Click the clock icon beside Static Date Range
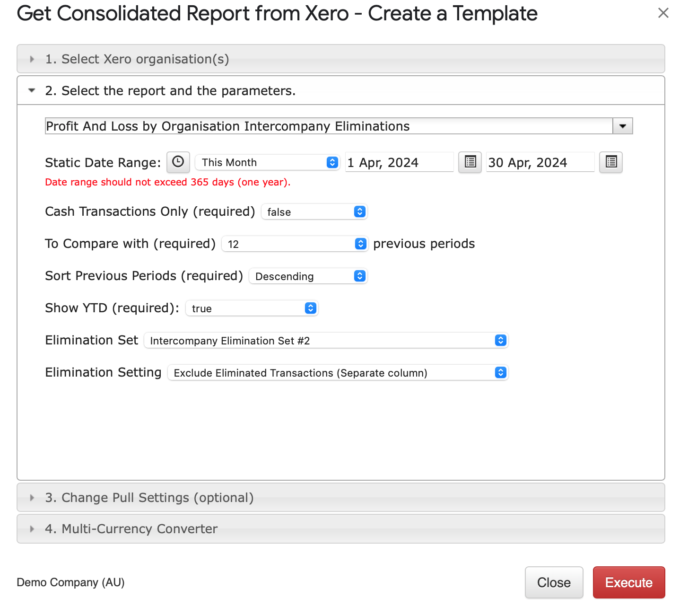The image size is (697, 616). pos(178,162)
